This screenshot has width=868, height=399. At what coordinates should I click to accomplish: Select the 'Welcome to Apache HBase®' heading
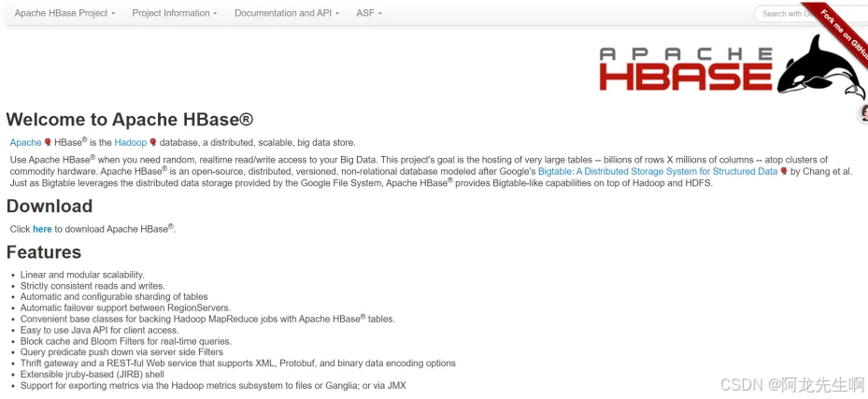(x=130, y=120)
